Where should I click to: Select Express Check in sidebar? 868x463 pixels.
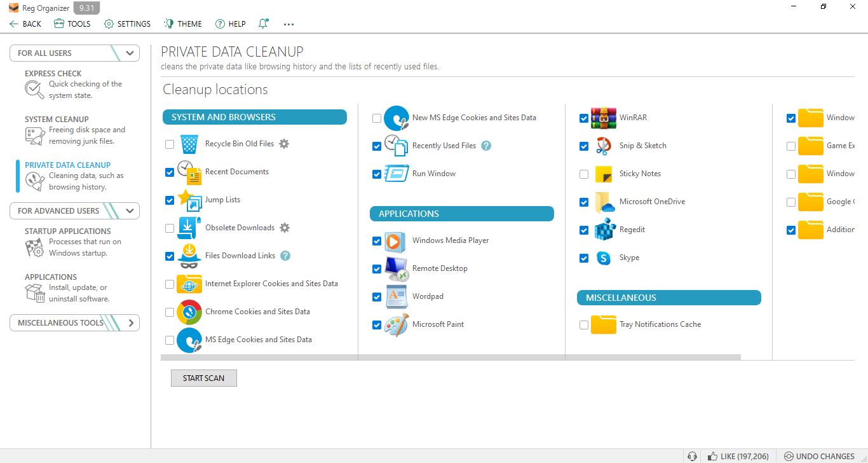(x=74, y=85)
